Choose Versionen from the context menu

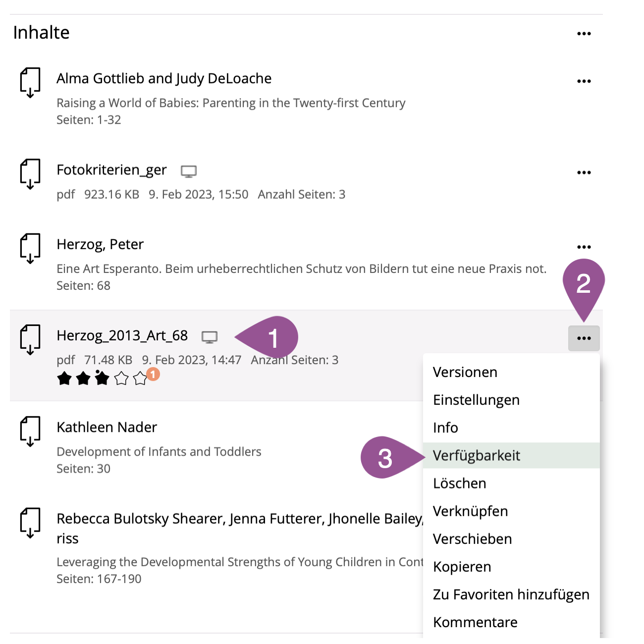[x=465, y=373]
